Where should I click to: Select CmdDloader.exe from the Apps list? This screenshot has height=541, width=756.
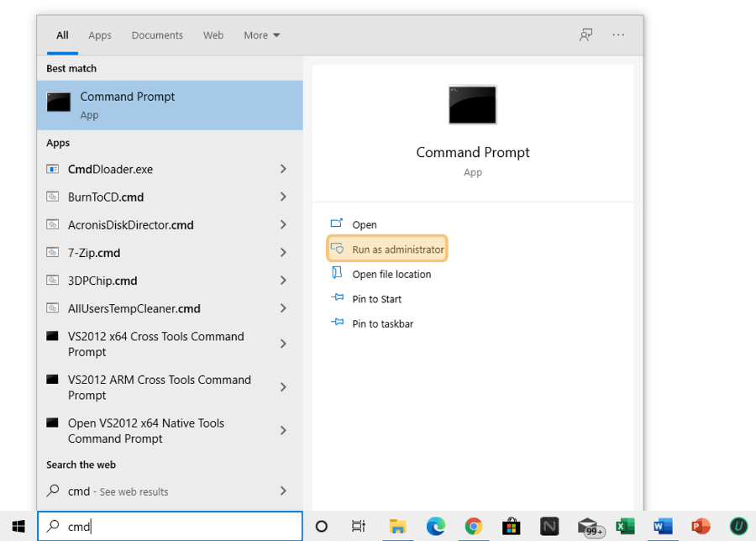coord(170,169)
